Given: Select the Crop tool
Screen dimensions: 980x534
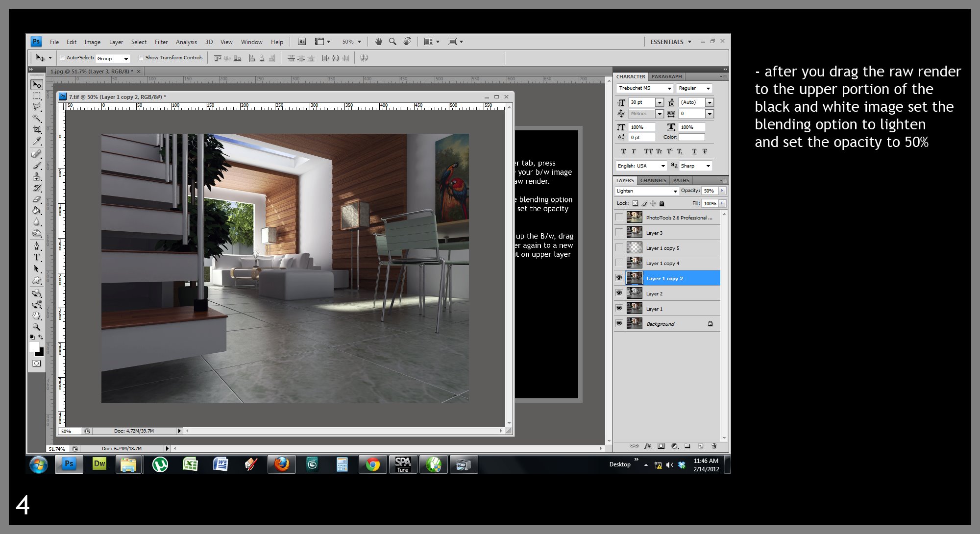Looking at the screenshot, I should pyautogui.click(x=37, y=129).
